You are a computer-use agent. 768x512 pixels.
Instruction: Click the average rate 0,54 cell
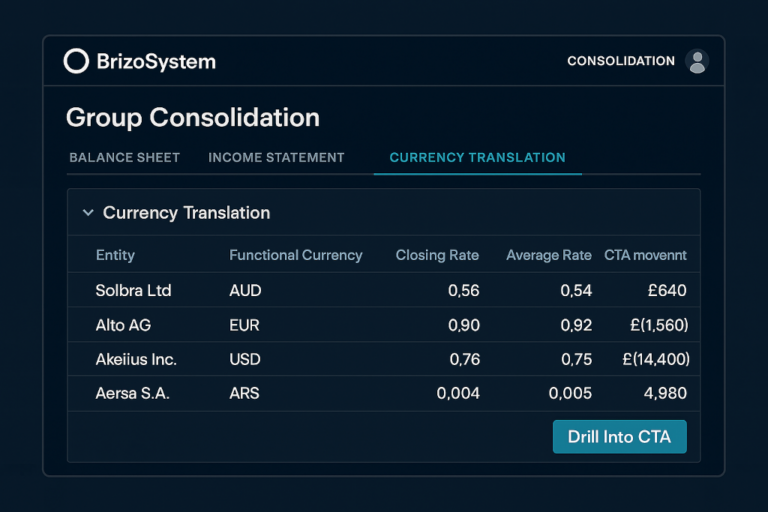576,291
